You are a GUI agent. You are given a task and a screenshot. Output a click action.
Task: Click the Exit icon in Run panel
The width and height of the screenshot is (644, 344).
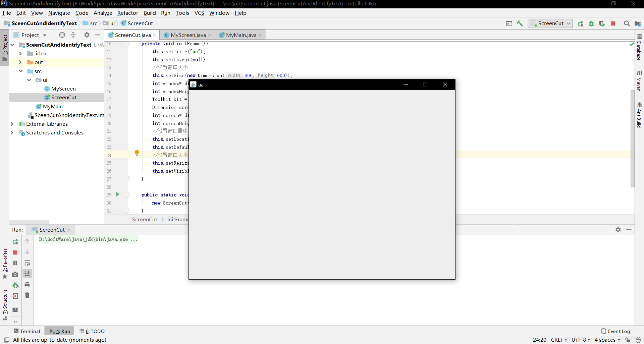point(15,296)
